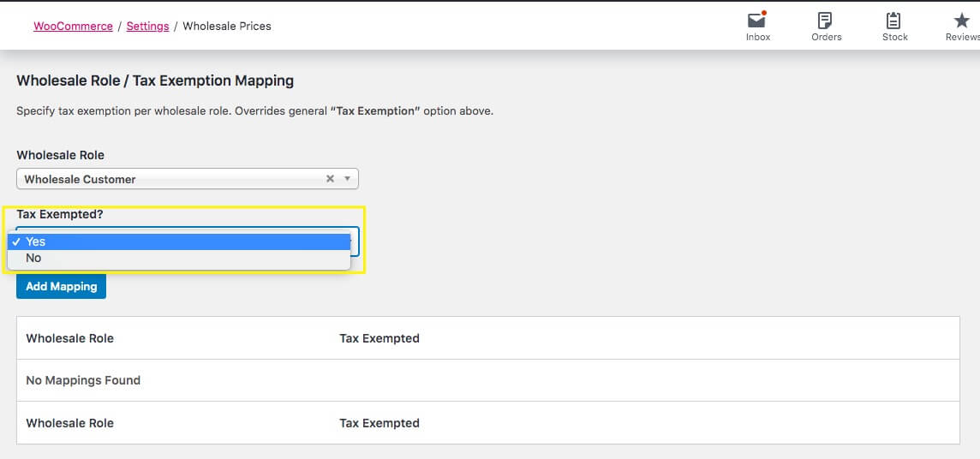
Task: Click the Wholesale Prices breadcrumb text
Action: (227, 27)
